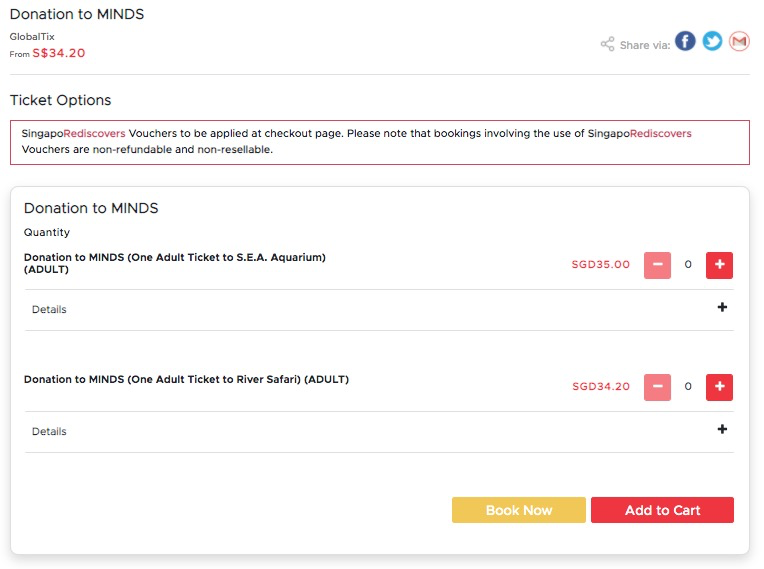Click the GlobalTix merchant name
This screenshot has height=569, width=764.
pyautogui.click(x=32, y=37)
